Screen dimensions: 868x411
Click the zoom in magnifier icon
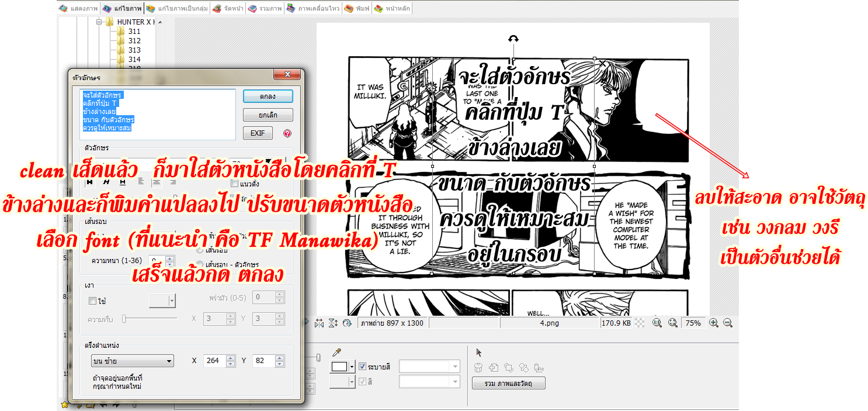click(714, 323)
